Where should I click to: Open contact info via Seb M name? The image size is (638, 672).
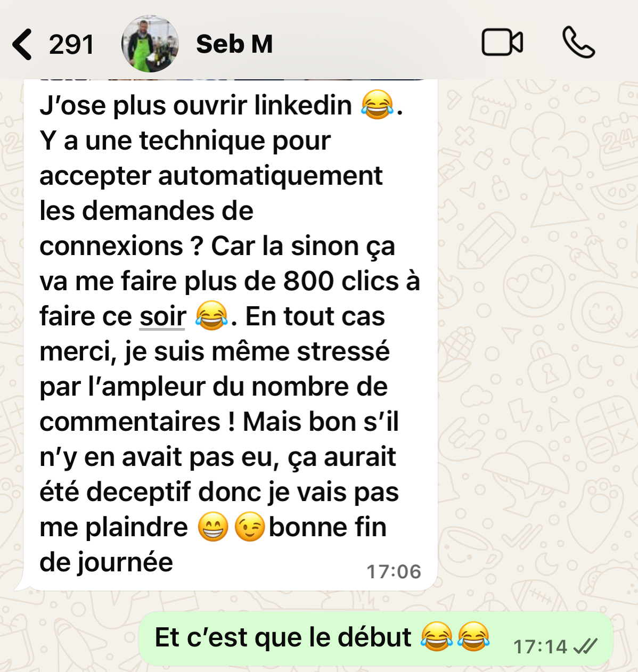(x=234, y=44)
